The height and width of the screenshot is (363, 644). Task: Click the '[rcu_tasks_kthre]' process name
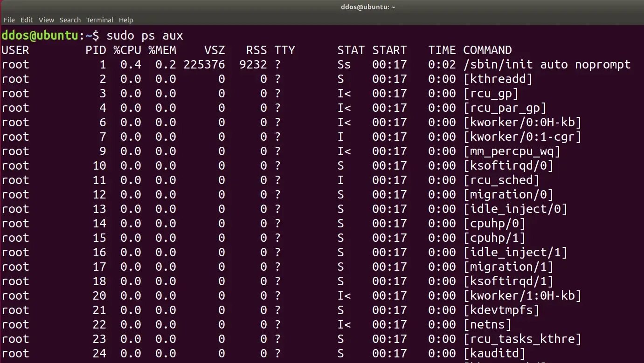[522, 339]
